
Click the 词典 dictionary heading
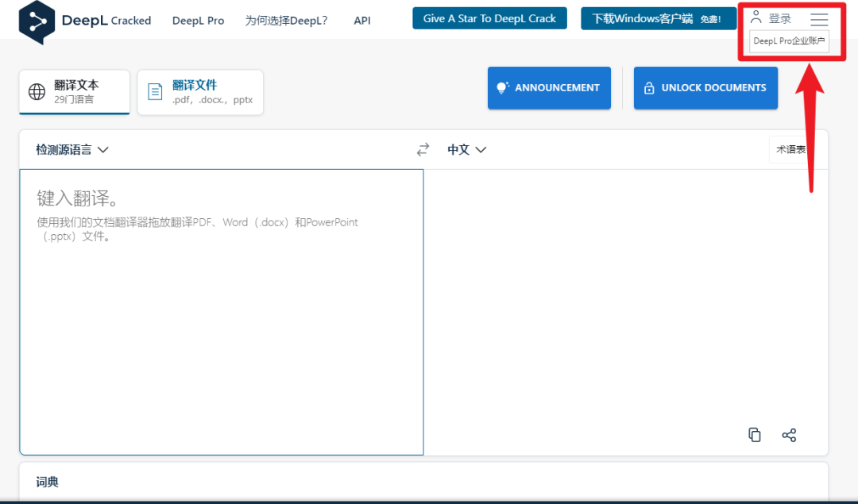48,482
